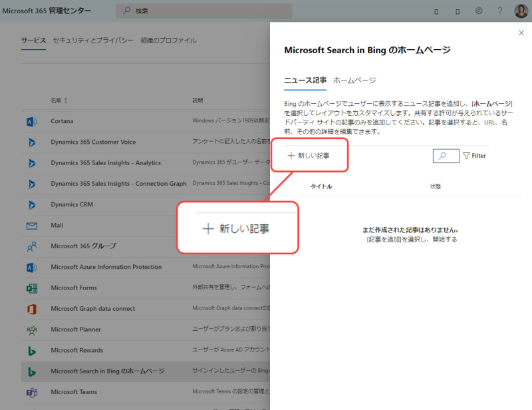Click the Microsoft Forms icon

(x=32, y=288)
